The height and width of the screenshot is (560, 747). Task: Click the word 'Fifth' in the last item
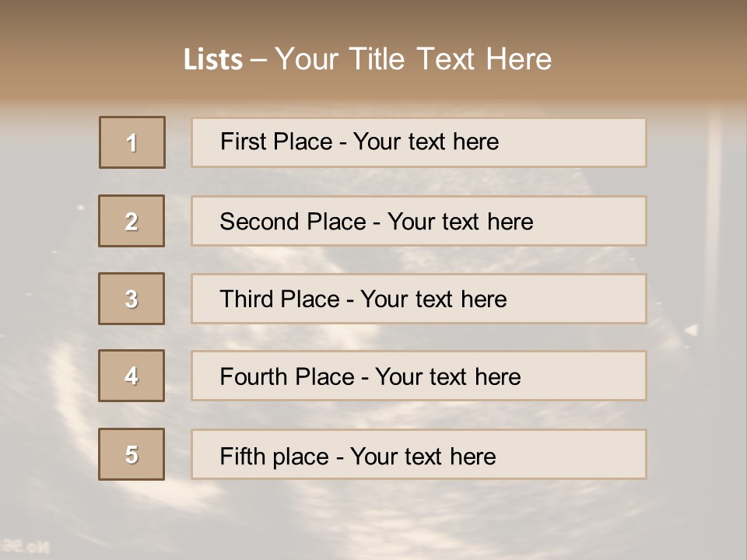[x=243, y=456]
